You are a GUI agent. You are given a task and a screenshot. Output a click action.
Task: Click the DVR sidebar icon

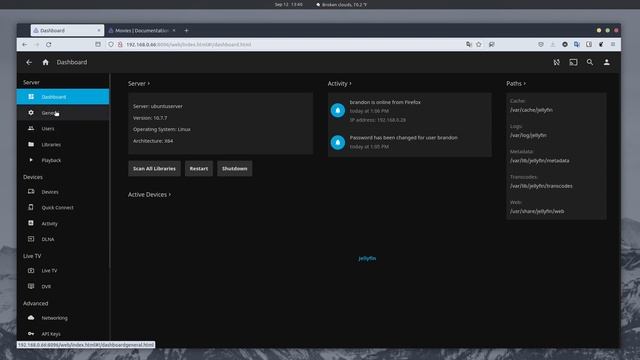click(31, 286)
